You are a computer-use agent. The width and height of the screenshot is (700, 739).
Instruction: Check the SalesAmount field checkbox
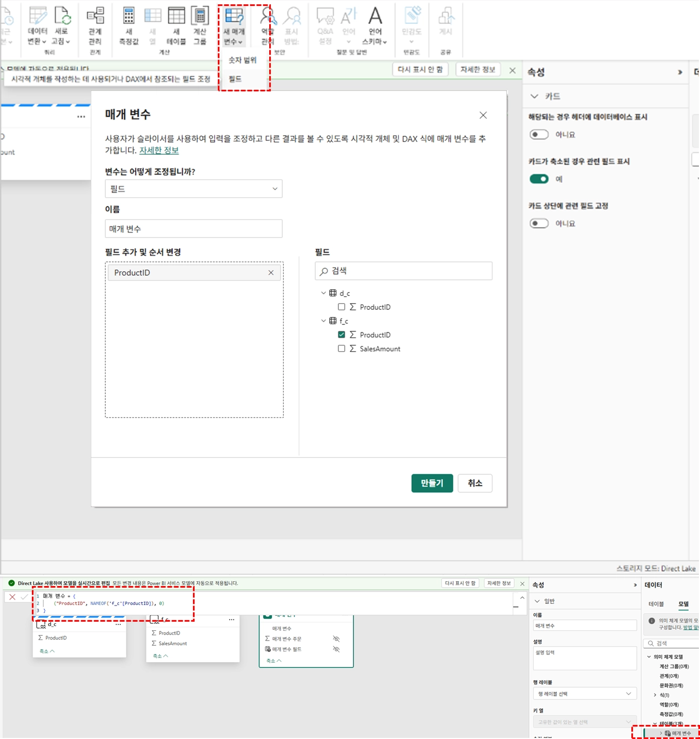point(342,349)
